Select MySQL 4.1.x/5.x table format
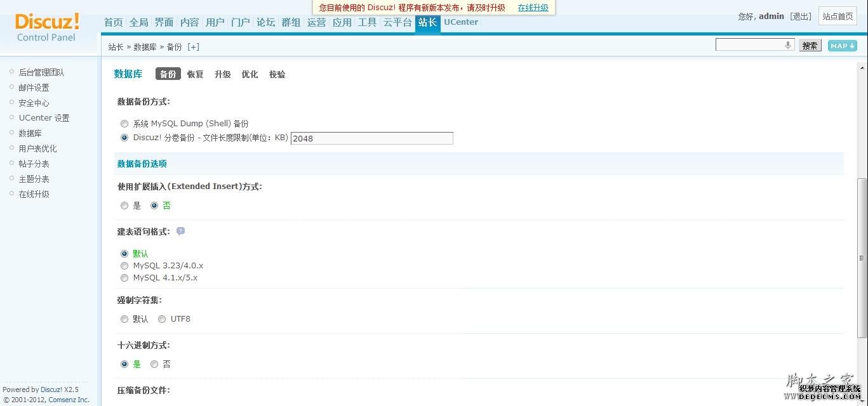Image resolution: width=868 pixels, height=406 pixels. tap(124, 278)
